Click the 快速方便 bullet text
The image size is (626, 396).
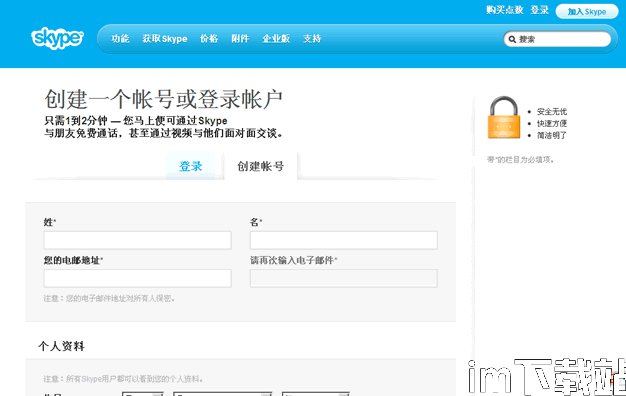pos(551,123)
